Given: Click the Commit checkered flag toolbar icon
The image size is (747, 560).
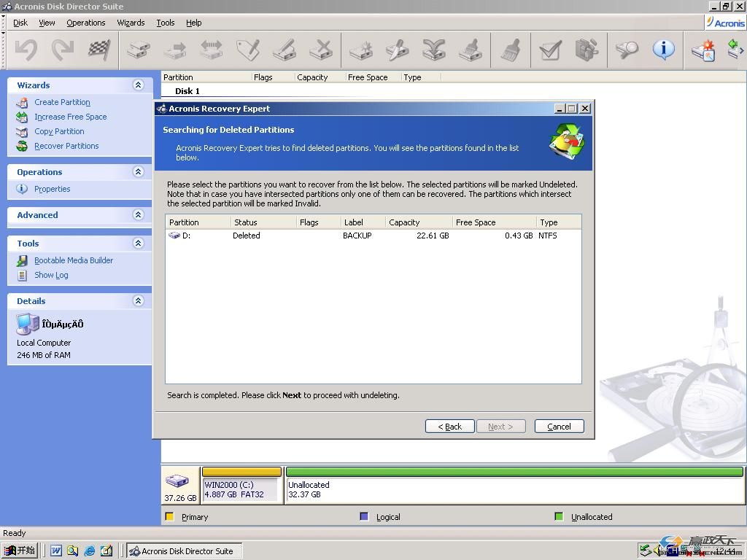Looking at the screenshot, I should (98, 50).
